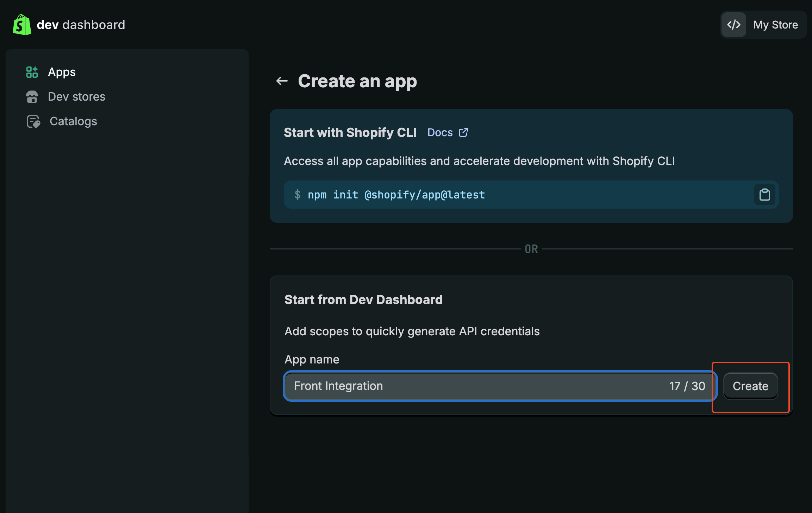Click the 17 / 30 character counter
This screenshot has width=812, height=513.
(687, 386)
